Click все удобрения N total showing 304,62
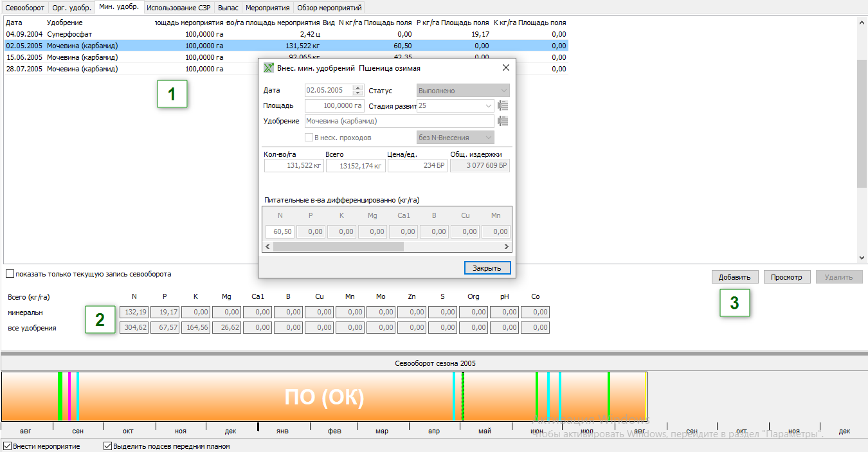Viewport: 868px width, 452px height. point(134,327)
